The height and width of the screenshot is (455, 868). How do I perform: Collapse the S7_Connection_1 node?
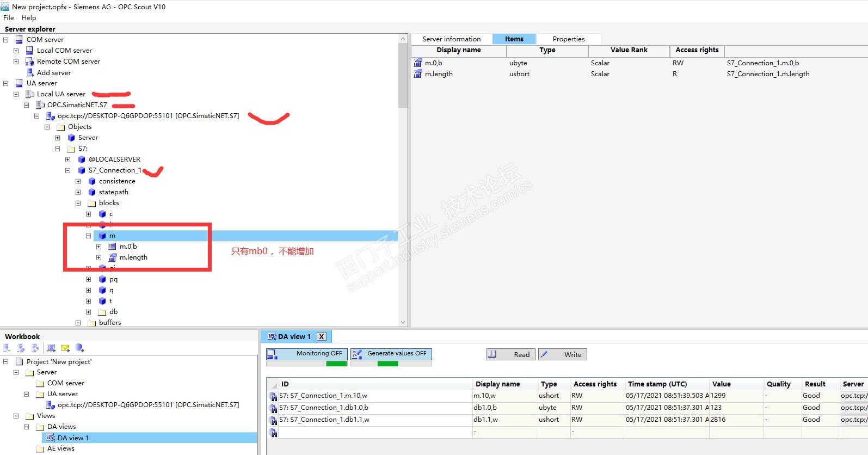click(67, 170)
